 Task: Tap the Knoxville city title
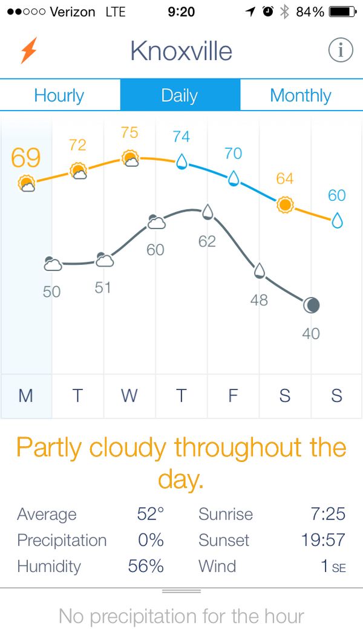[181, 51]
